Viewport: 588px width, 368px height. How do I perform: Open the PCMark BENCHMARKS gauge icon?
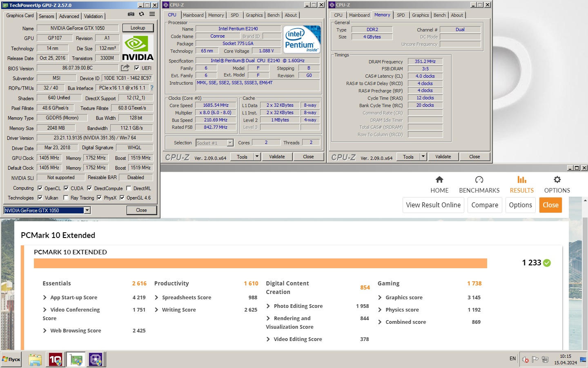tap(479, 180)
